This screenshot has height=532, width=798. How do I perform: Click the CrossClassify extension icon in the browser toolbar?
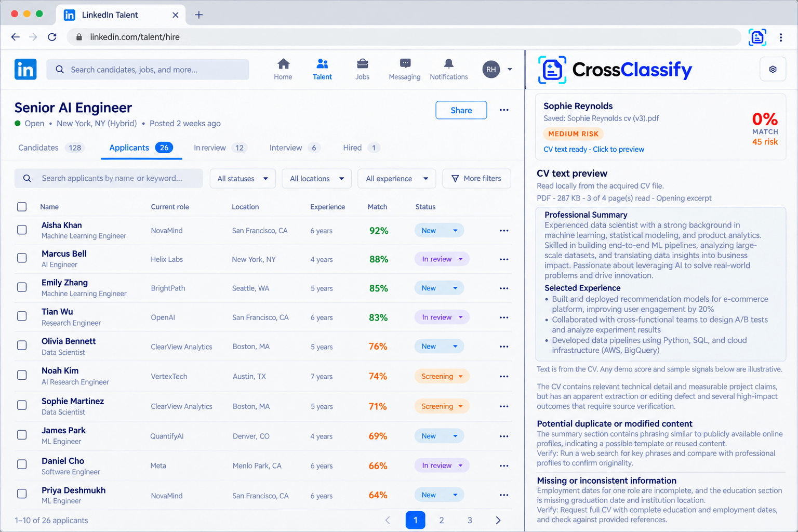point(757,37)
